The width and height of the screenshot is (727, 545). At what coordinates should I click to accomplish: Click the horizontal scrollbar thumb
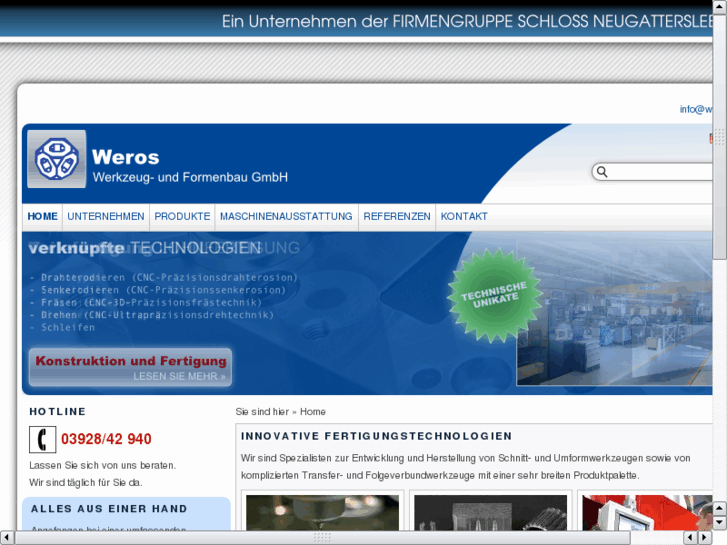(322, 538)
